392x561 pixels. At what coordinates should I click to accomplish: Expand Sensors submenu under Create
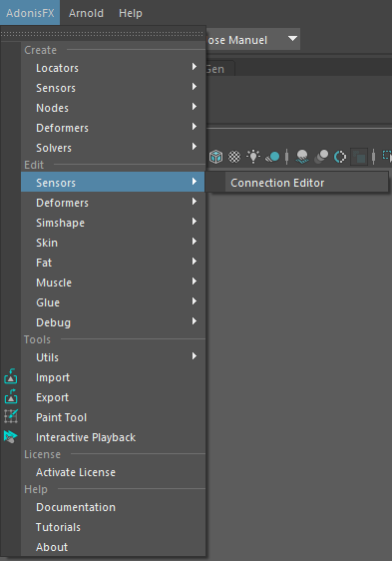tap(113, 88)
